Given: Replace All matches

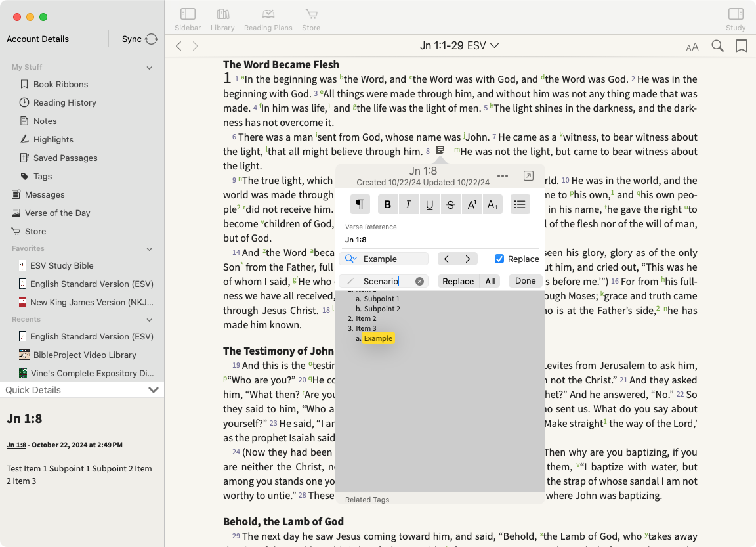Looking at the screenshot, I should [x=490, y=281].
